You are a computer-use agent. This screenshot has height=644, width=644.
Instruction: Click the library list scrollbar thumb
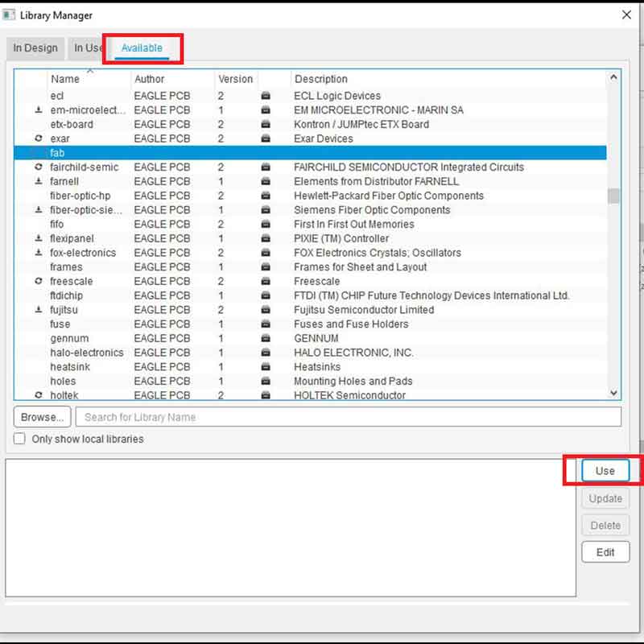[613, 196]
